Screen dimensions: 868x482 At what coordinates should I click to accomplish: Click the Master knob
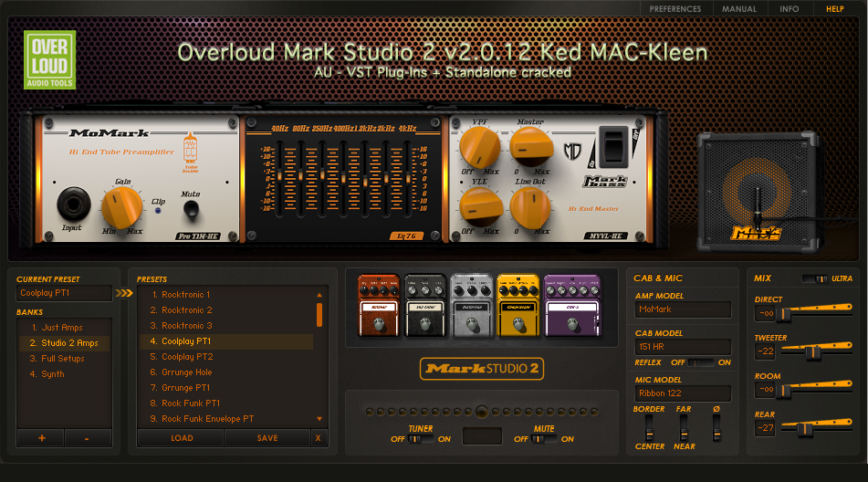coord(531,147)
